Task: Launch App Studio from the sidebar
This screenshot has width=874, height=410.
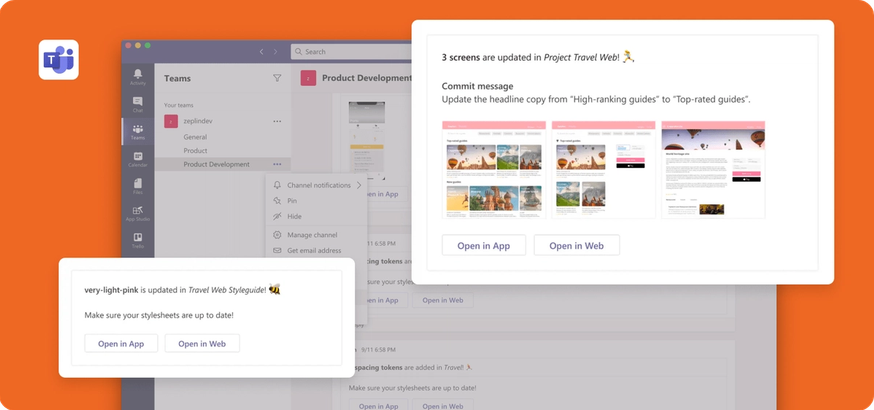Action: coord(138,214)
